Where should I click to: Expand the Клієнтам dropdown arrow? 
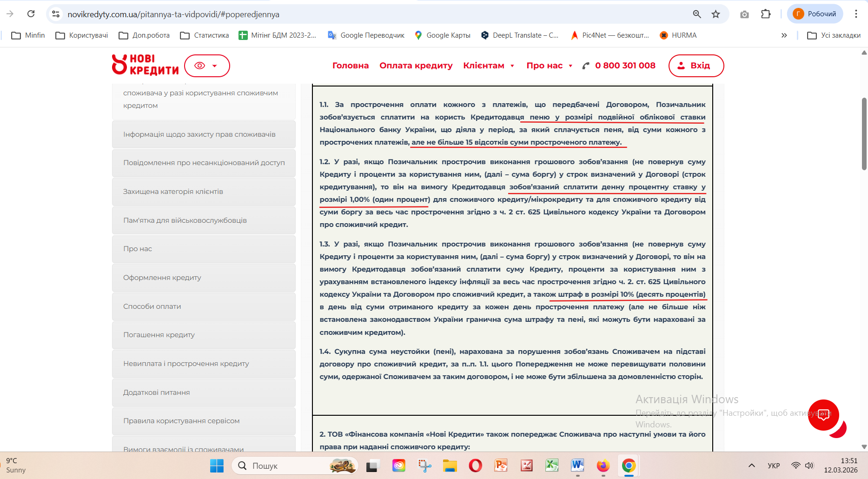coord(512,66)
